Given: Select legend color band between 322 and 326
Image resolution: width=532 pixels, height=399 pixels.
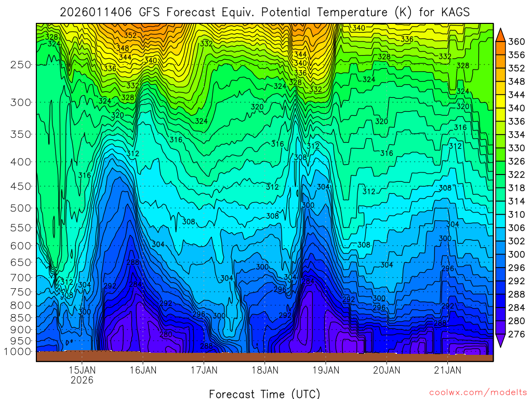Looking at the screenshot, I should click(x=500, y=168).
